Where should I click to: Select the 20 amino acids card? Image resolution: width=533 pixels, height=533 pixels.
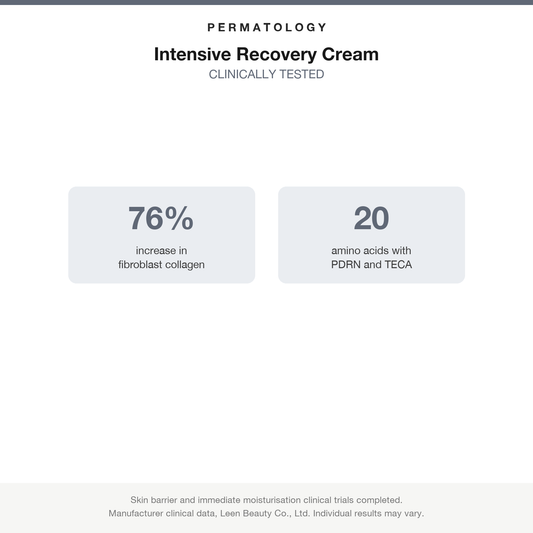372,235
